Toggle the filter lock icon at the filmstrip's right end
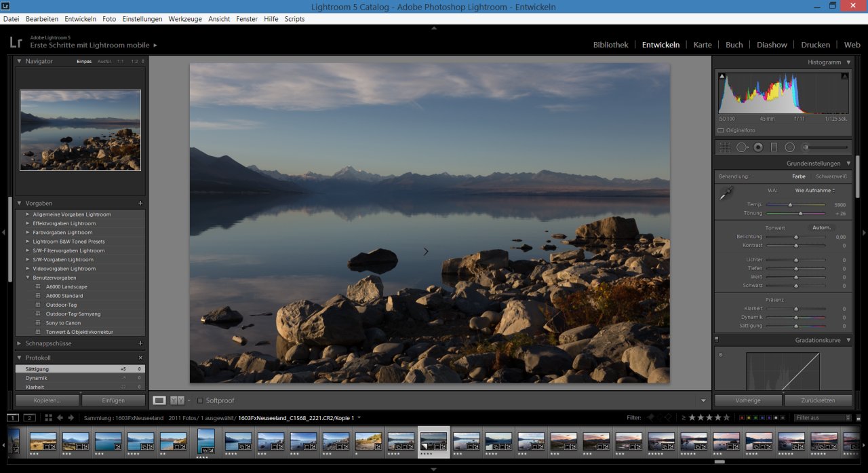The height and width of the screenshot is (473, 868). point(857,418)
